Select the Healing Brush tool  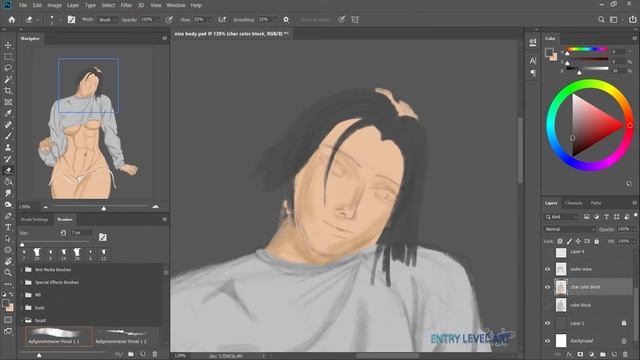(x=8, y=125)
